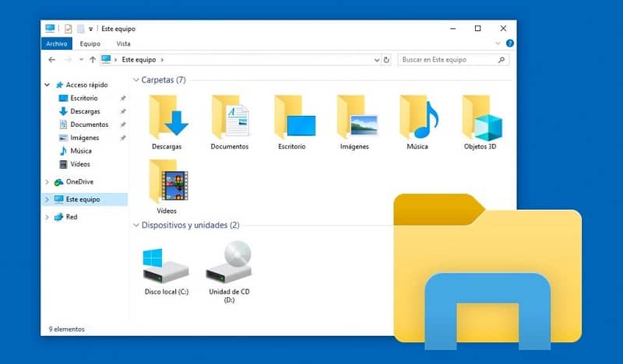The height and width of the screenshot is (364, 623).
Task: Click the chevron after Este equipo in path
Action: (162, 60)
